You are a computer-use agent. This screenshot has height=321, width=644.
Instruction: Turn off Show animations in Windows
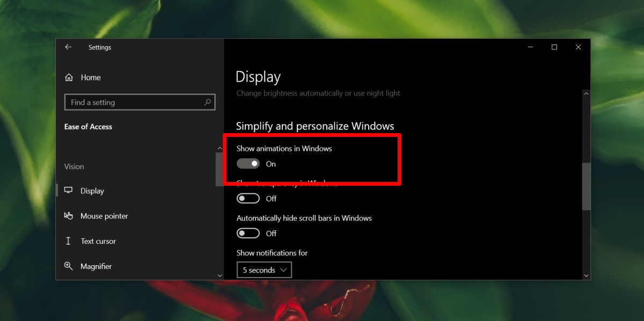pyautogui.click(x=248, y=164)
